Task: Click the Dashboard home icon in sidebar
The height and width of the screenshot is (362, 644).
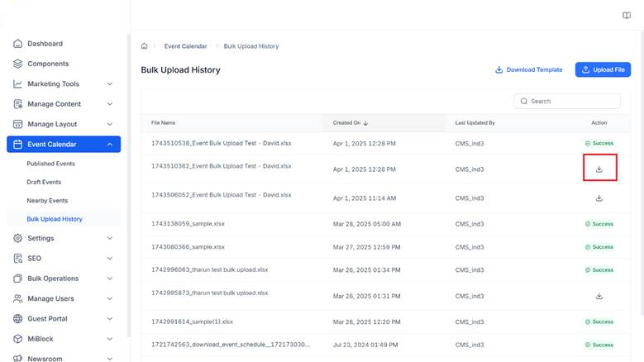Action: click(17, 44)
